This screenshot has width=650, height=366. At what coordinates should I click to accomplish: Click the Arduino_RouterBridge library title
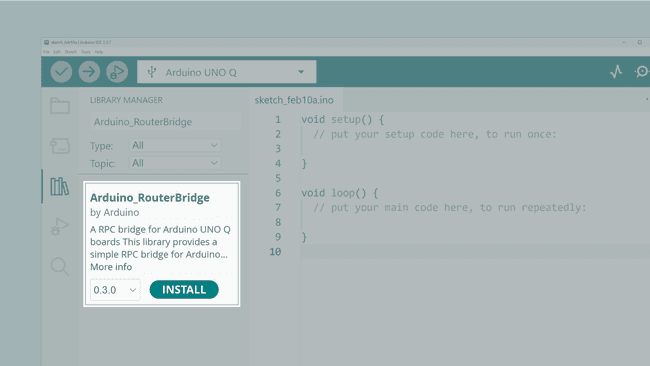coord(150,198)
